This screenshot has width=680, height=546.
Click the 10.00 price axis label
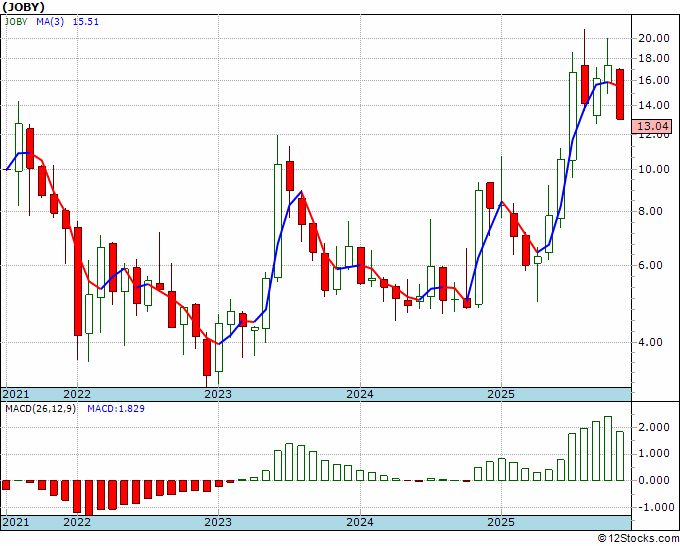pyautogui.click(x=654, y=169)
